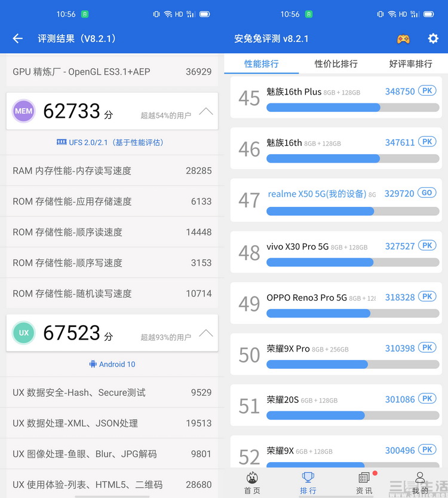Tap the green UX score badge
This screenshot has width=448, height=498.
pyautogui.click(x=23, y=333)
